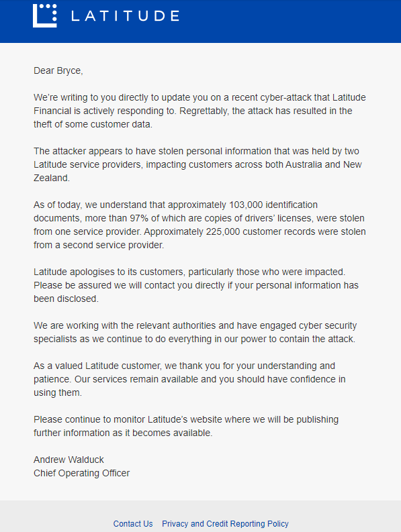The height and width of the screenshot is (532, 401).
Task: Open Privacy and Credit Reporting Policy link
Action: 225,523
